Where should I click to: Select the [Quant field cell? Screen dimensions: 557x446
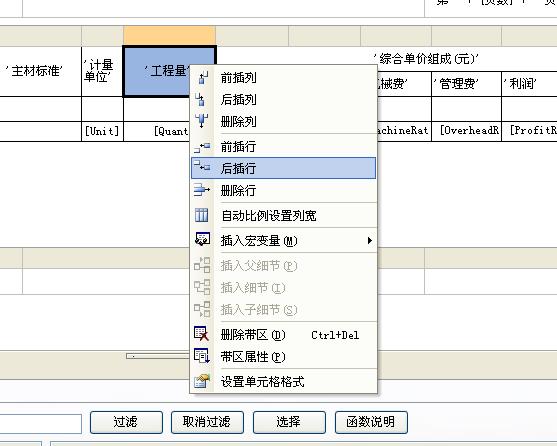[x=157, y=131]
